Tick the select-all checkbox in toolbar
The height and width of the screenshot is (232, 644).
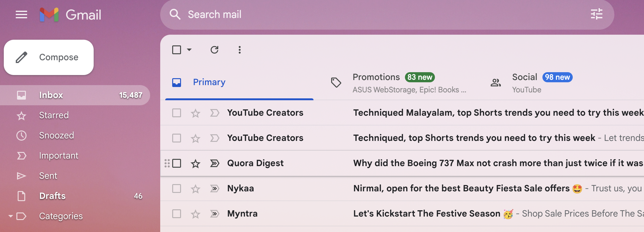coord(177,50)
